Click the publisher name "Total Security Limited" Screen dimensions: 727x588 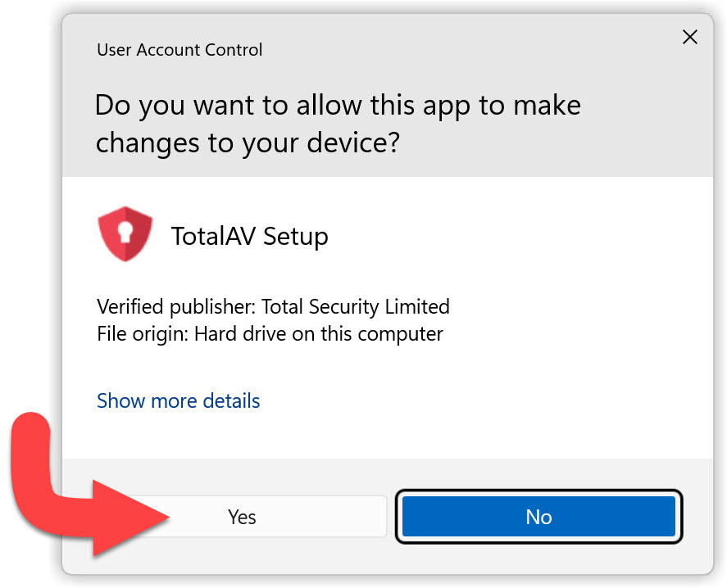pos(357,307)
